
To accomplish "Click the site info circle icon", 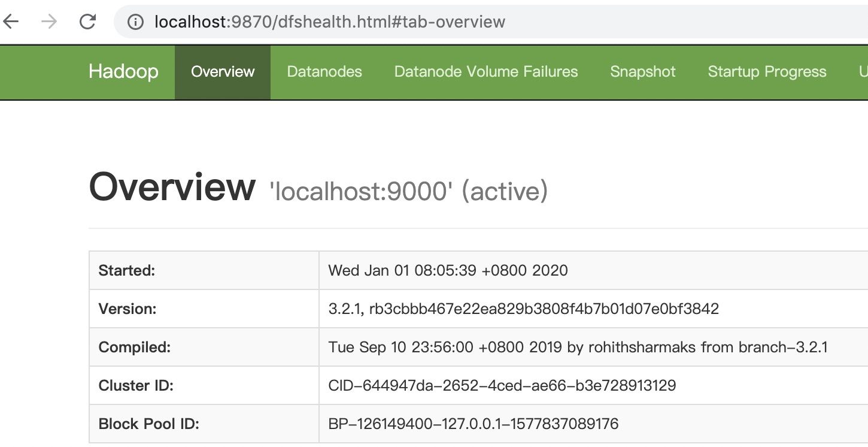I will point(136,22).
